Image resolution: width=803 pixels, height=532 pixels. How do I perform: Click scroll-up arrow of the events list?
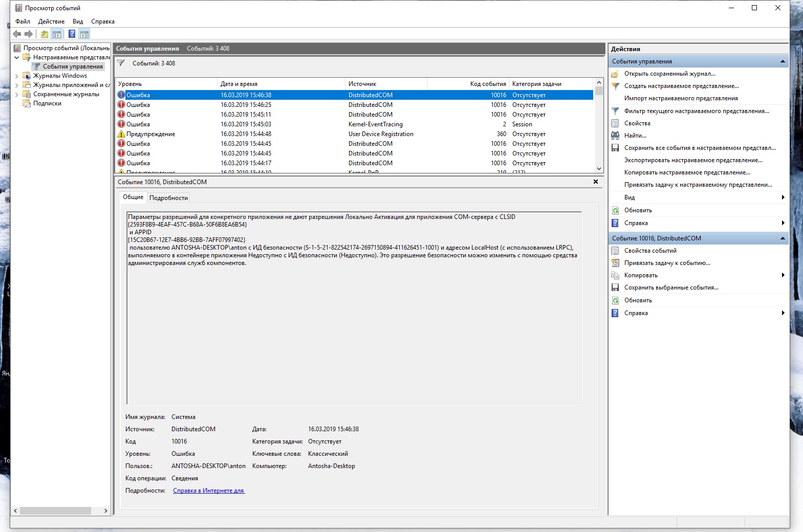pyautogui.click(x=599, y=82)
